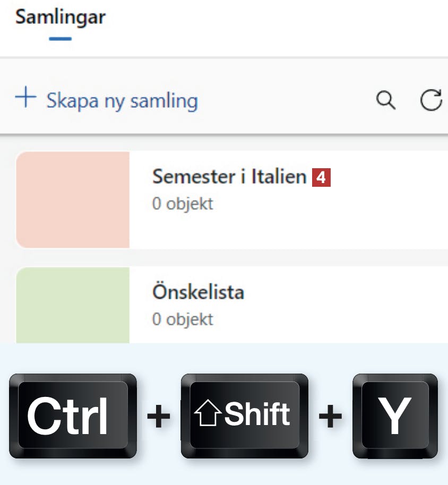
Task: Click the blue underline beneath Samlingar
Action: pyautogui.click(x=60, y=39)
